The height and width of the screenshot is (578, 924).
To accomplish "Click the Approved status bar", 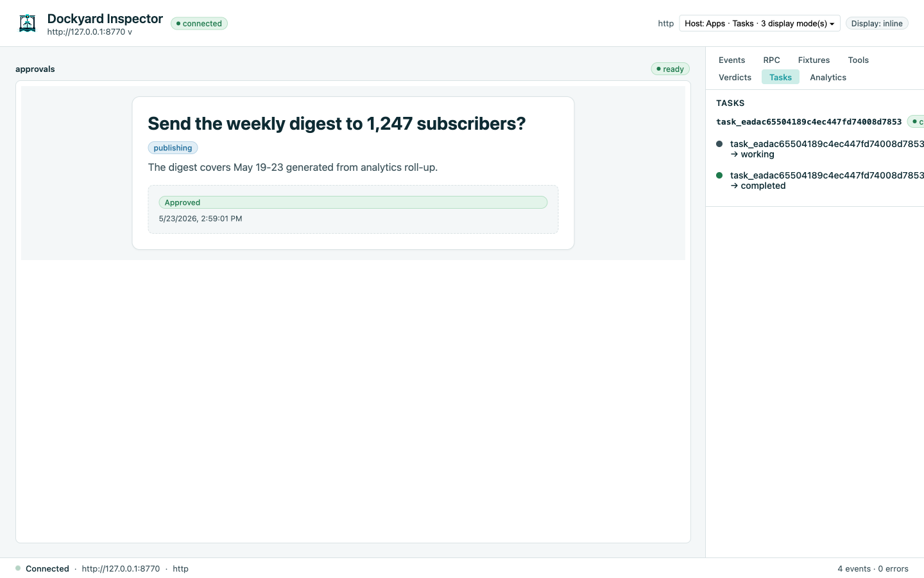I will click(x=353, y=202).
